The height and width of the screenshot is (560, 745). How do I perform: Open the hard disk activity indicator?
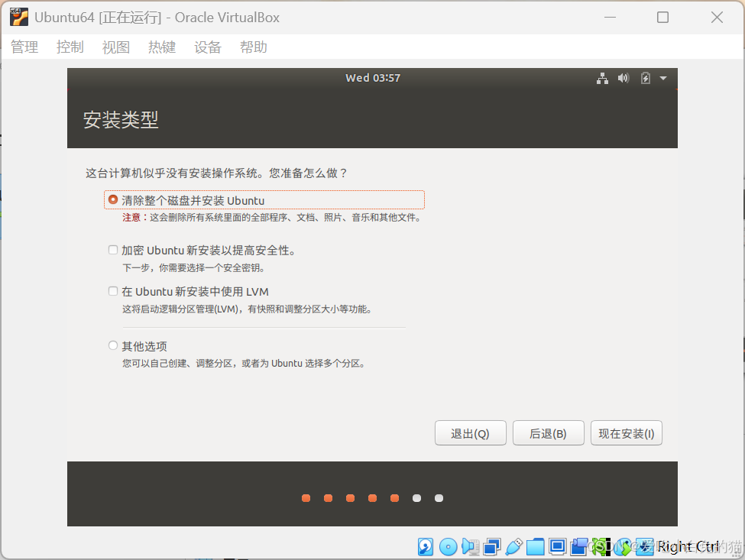426,547
